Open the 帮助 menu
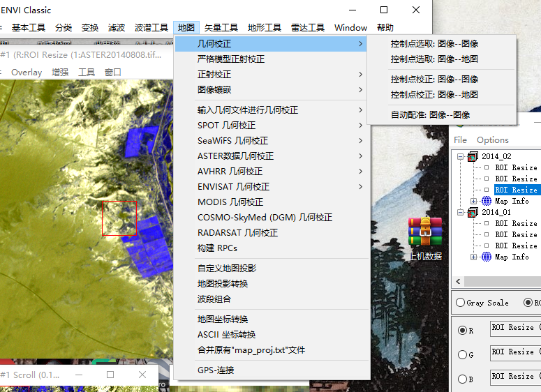 point(385,28)
